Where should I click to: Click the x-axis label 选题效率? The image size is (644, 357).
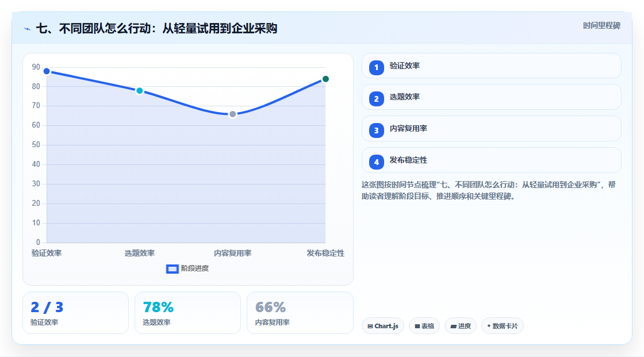(140, 254)
